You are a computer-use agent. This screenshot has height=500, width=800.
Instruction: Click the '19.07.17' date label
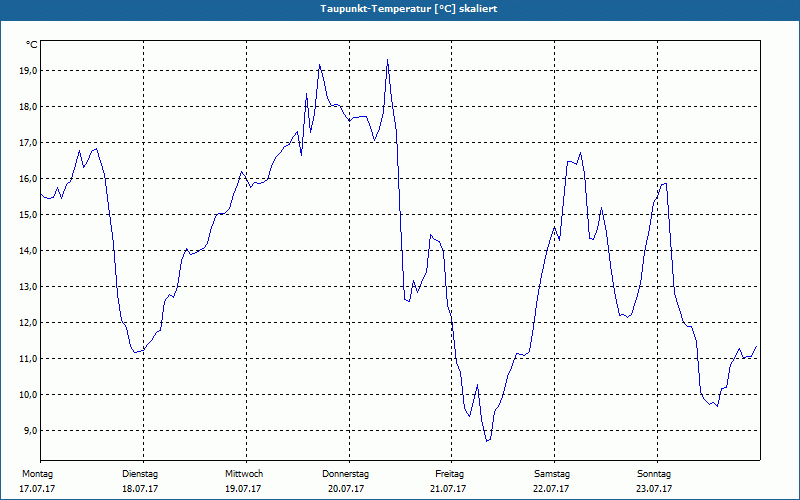[x=243, y=489]
